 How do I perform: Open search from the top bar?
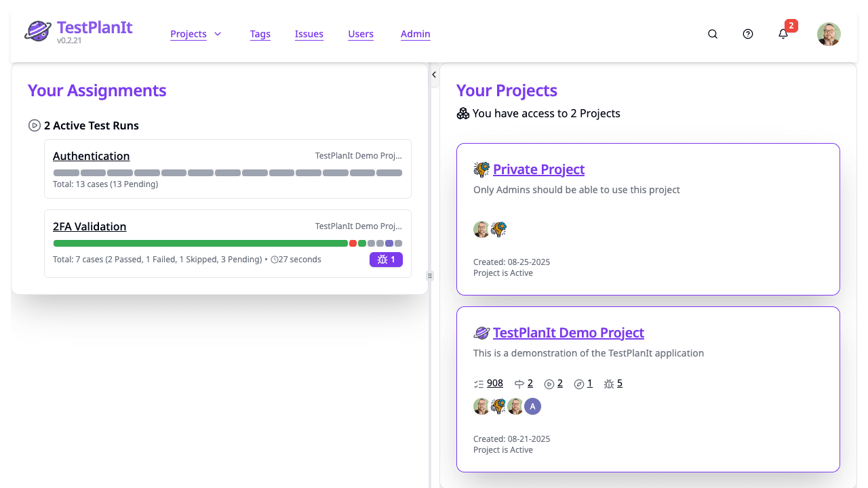click(713, 33)
